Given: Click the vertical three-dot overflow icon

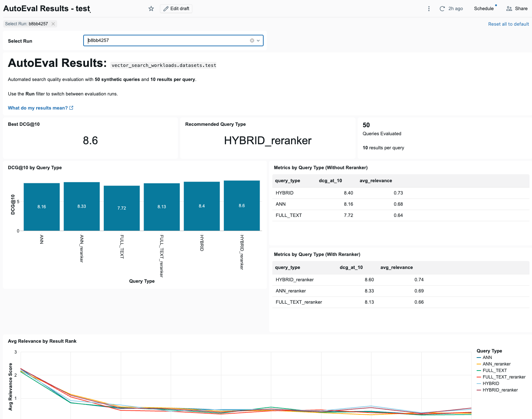Looking at the screenshot, I should pos(429,8).
